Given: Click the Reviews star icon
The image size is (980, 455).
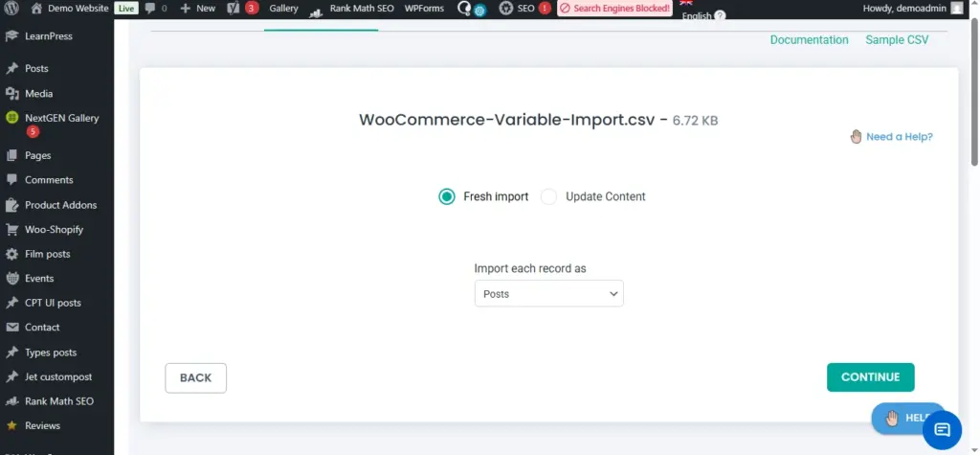Looking at the screenshot, I should pos(11,425).
